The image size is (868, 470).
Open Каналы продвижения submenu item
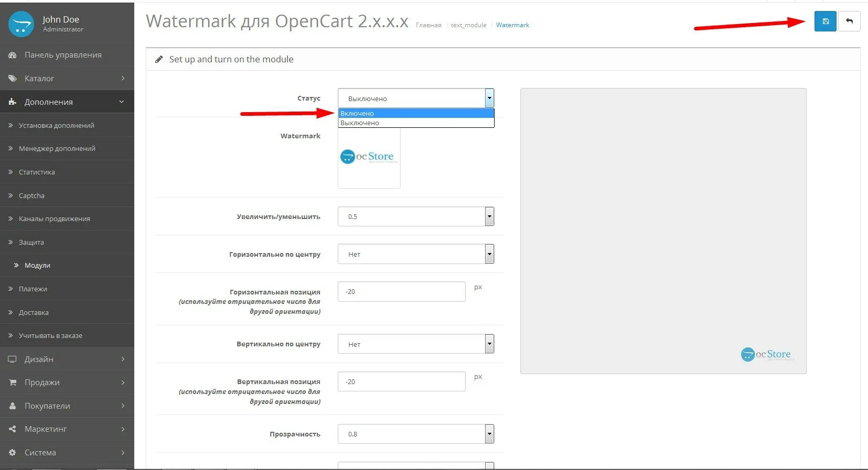[x=67, y=218]
